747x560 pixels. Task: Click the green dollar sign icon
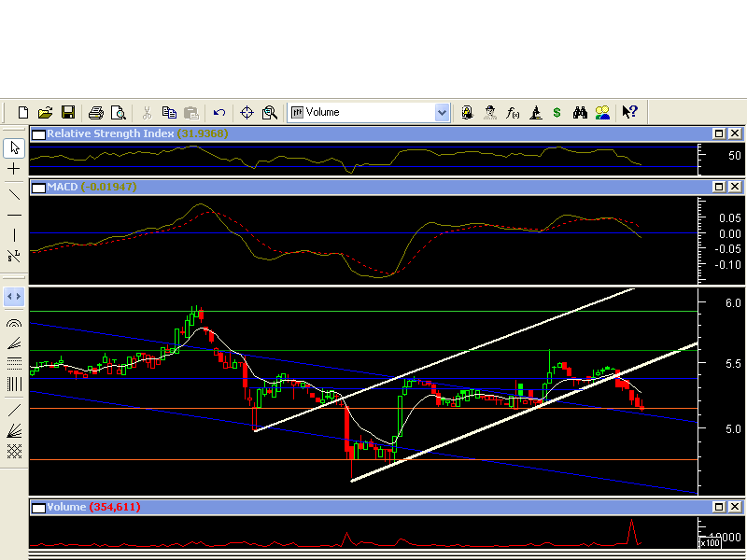[x=557, y=112]
